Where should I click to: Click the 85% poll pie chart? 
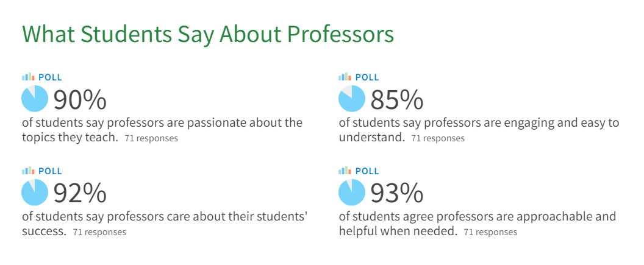click(x=351, y=99)
